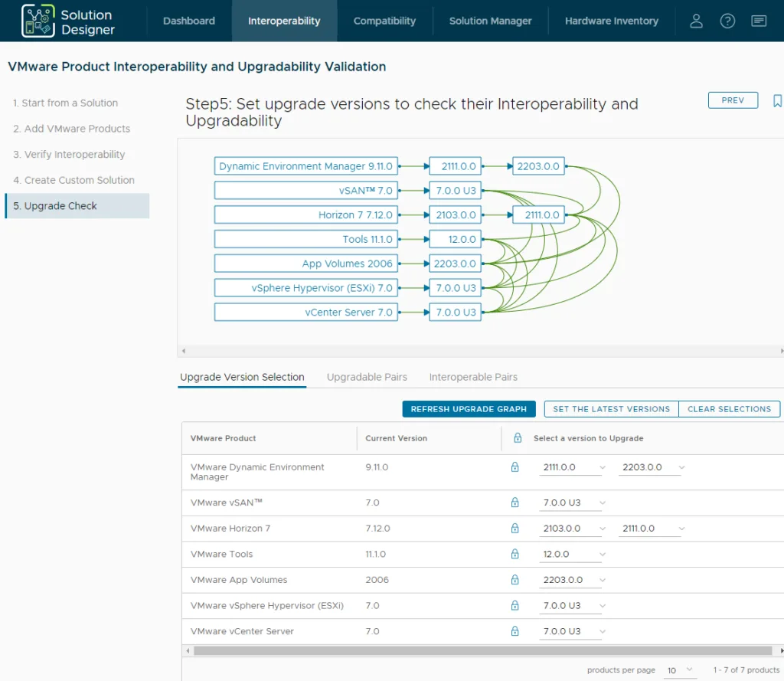Image resolution: width=784 pixels, height=681 pixels.
Task: Open Dynamic Environment Manager 2203.0.0 version dropdown
Action: click(x=652, y=467)
